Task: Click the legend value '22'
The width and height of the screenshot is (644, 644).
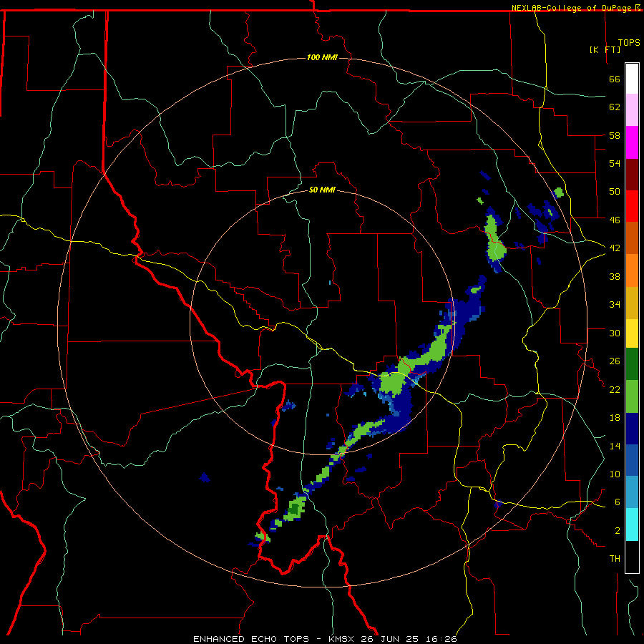Action: click(x=615, y=389)
